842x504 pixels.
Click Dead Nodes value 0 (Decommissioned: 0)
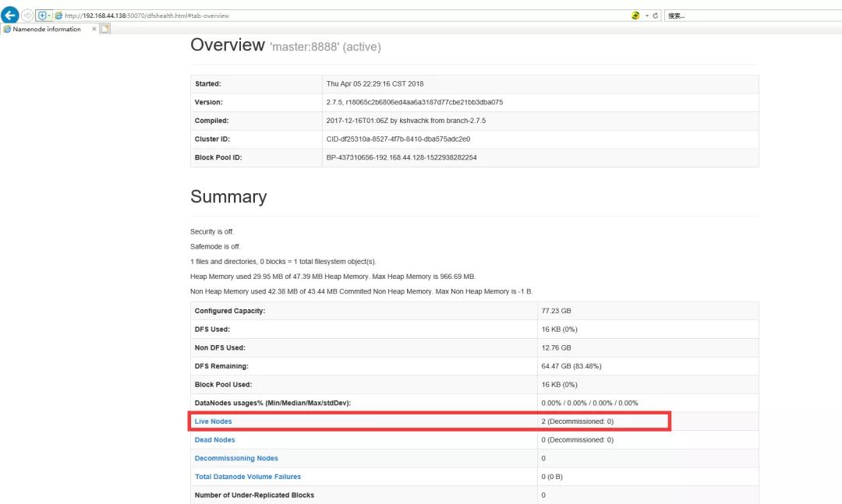[x=577, y=439]
